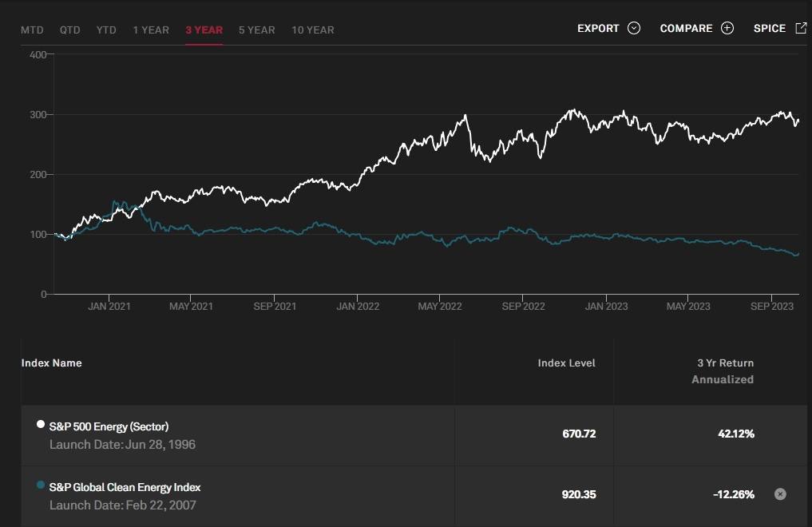Viewport: 812px width, 527px height.
Task: Switch chart to QTD range
Action: pos(70,30)
